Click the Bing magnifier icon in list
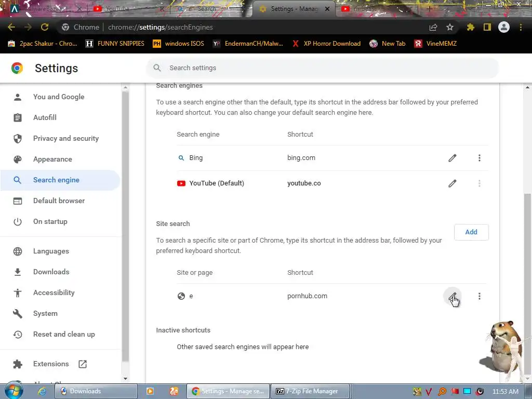This screenshot has width=532, height=399. pos(181,158)
